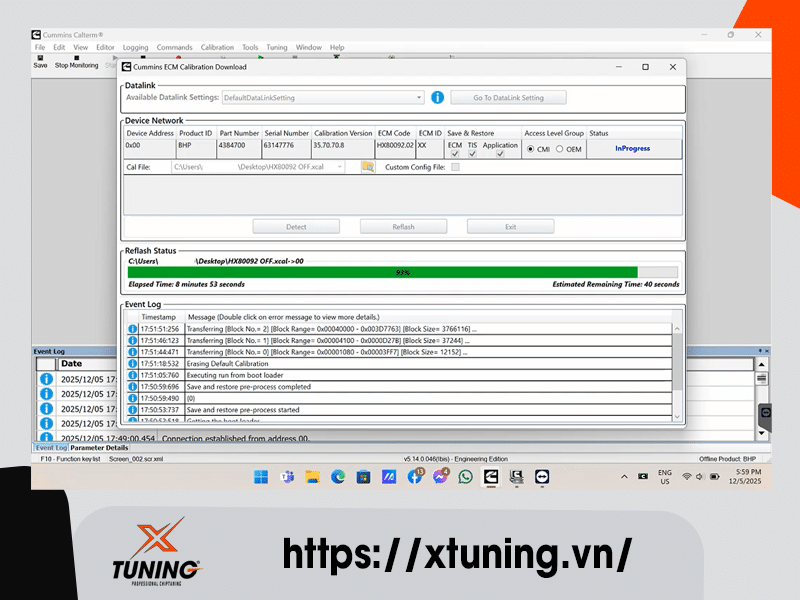Toggle the ECM save and restore checkbox
This screenshot has height=600, width=800.
tap(455, 154)
